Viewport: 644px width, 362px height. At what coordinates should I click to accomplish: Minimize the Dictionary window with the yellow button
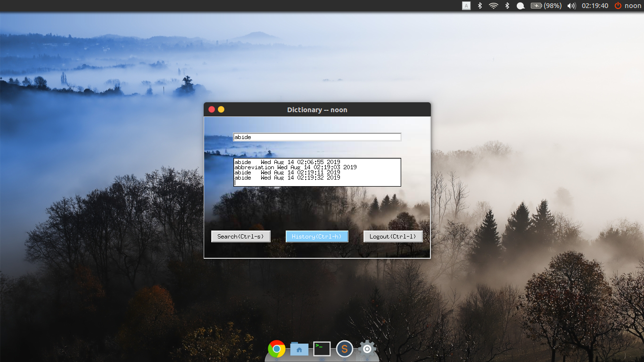point(221,109)
